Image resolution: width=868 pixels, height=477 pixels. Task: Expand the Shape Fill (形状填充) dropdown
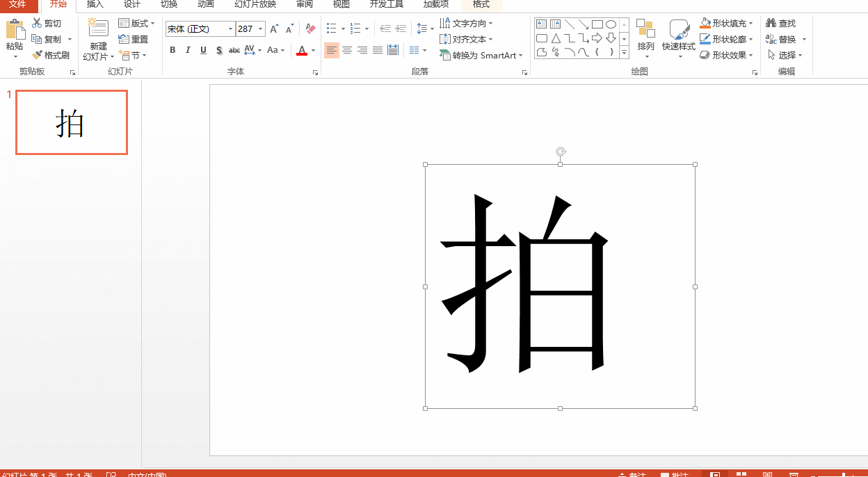click(x=751, y=23)
